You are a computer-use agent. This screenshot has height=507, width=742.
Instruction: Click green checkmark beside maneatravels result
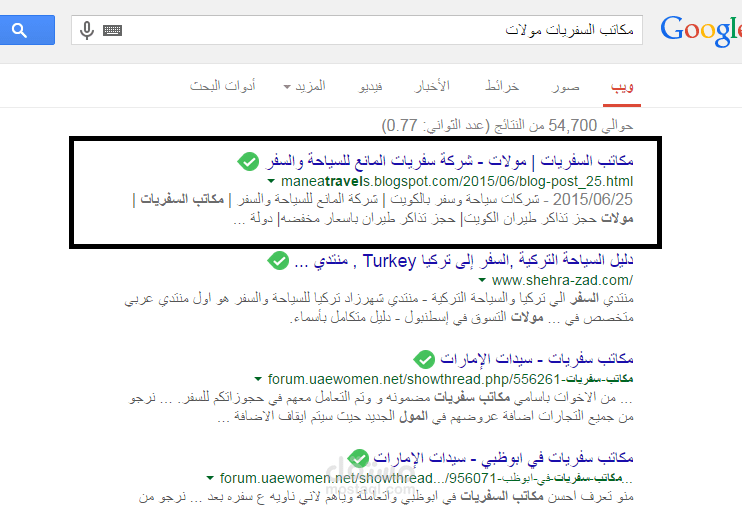248,161
